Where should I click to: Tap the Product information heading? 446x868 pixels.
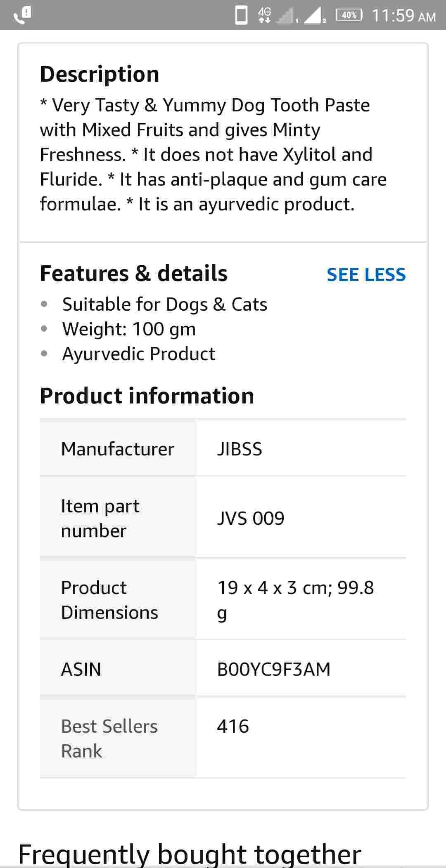[147, 396]
